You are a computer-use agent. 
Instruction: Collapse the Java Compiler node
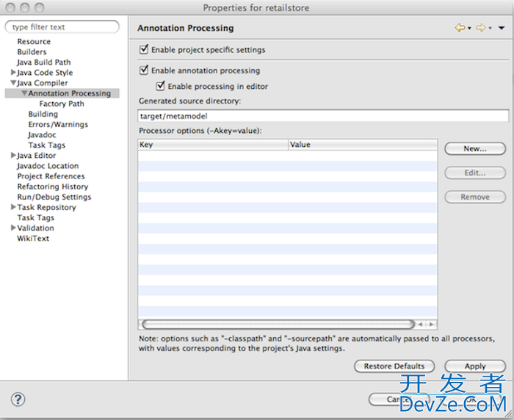pyautogui.click(x=13, y=83)
